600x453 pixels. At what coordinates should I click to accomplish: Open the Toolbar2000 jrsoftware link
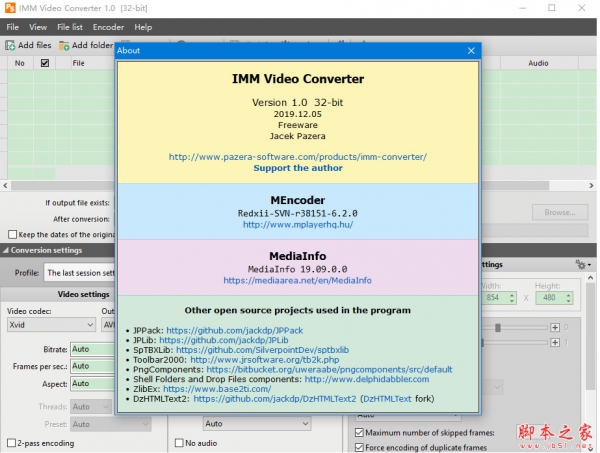pos(265,360)
